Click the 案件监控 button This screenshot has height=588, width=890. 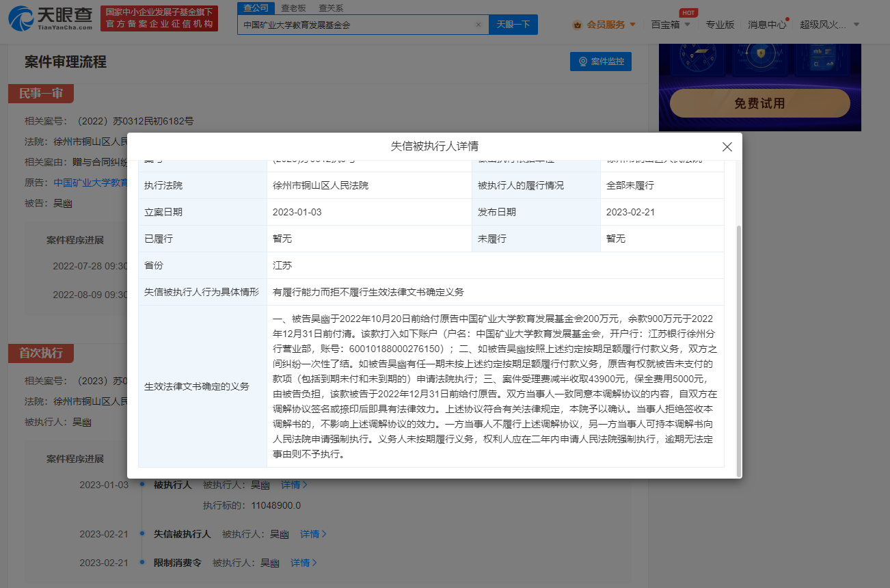[x=601, y=62]
